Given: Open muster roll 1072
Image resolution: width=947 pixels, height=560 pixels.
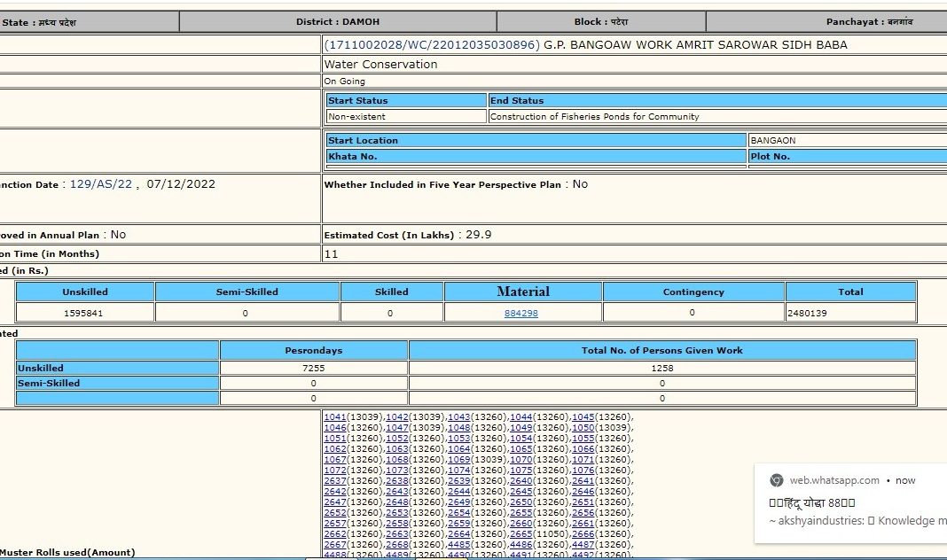Looking at the screenshot, I should pos(335,471).
